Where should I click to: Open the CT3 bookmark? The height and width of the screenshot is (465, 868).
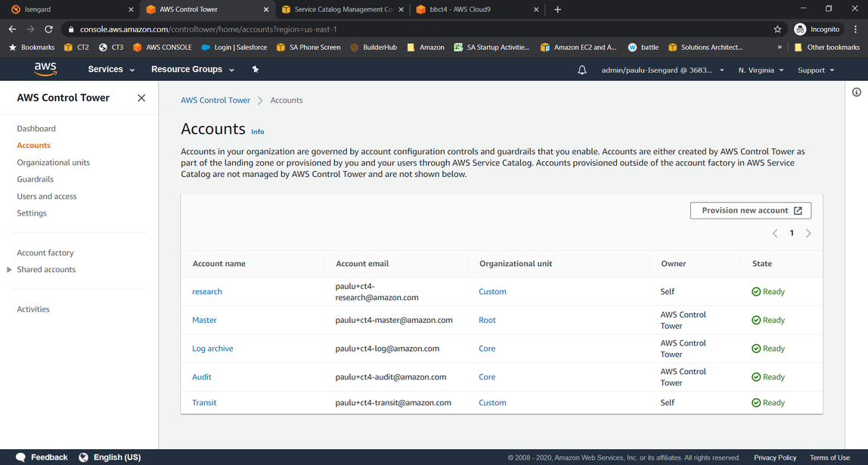110,48
